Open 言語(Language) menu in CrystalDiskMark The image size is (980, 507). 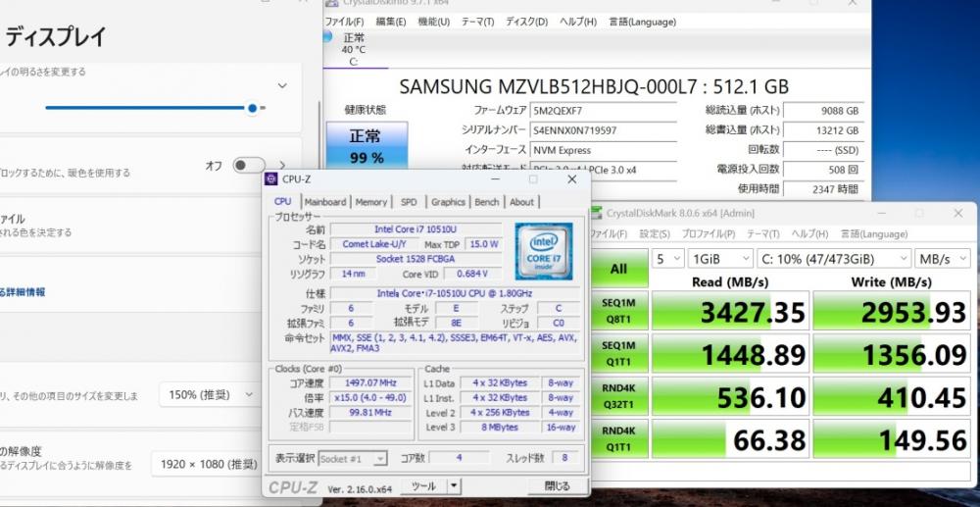(x=874, y=233)
